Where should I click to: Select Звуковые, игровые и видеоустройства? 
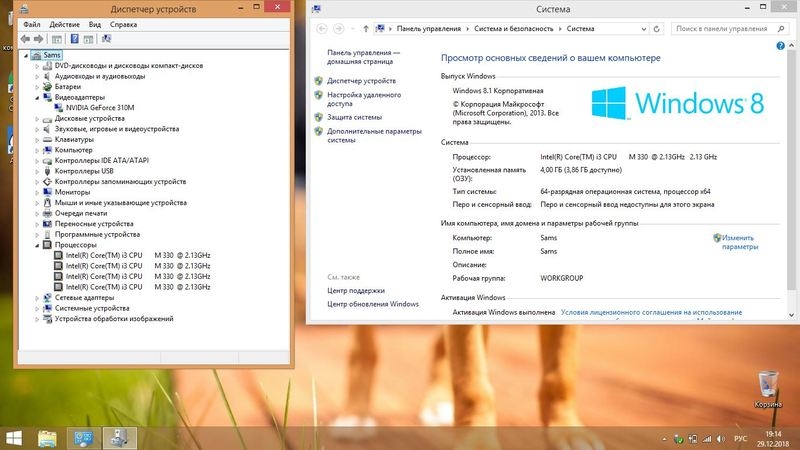click(x=117, y=129)
